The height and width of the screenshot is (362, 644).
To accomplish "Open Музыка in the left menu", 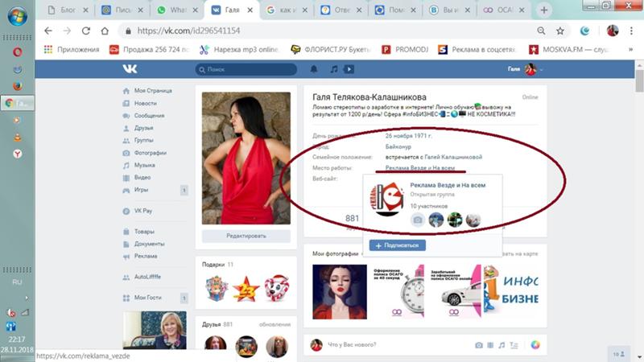I will (145, 165).
